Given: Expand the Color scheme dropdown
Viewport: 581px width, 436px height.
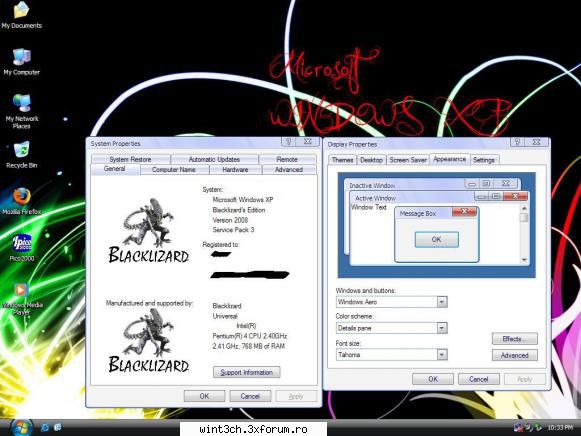Looking at the screenshot, I should click(442, 328).
